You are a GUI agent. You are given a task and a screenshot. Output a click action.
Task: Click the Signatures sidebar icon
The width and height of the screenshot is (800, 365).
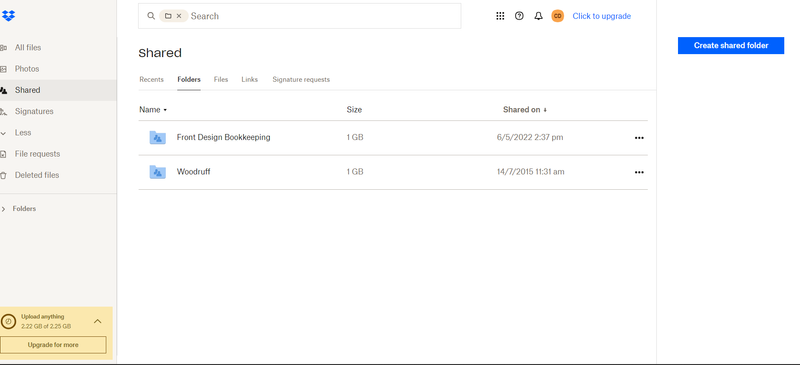pos(3,111)
